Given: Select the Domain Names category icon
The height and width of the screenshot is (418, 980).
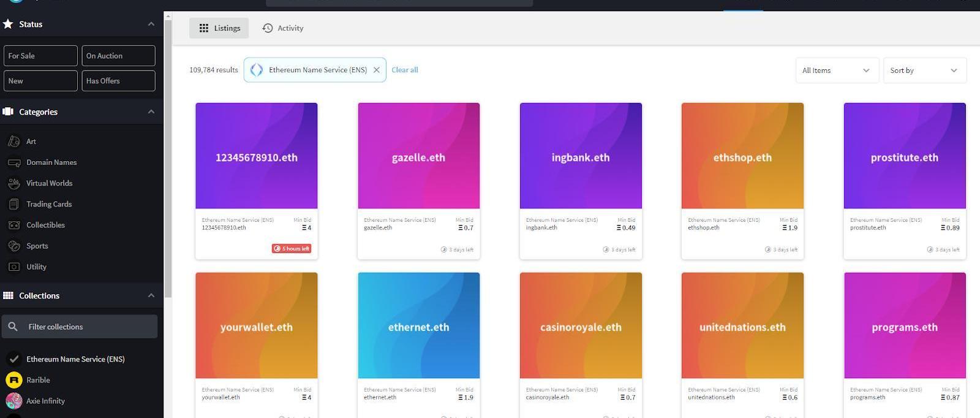Looking at the screenshot, I should coord(14,162).
